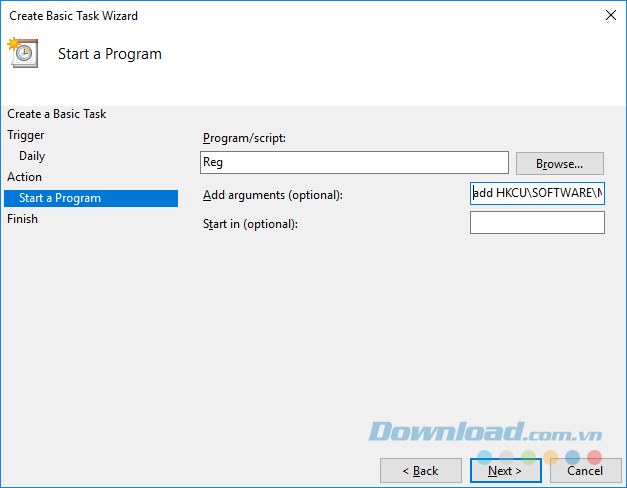
Task: Proceed with the Next button
Action: point(505,470)
